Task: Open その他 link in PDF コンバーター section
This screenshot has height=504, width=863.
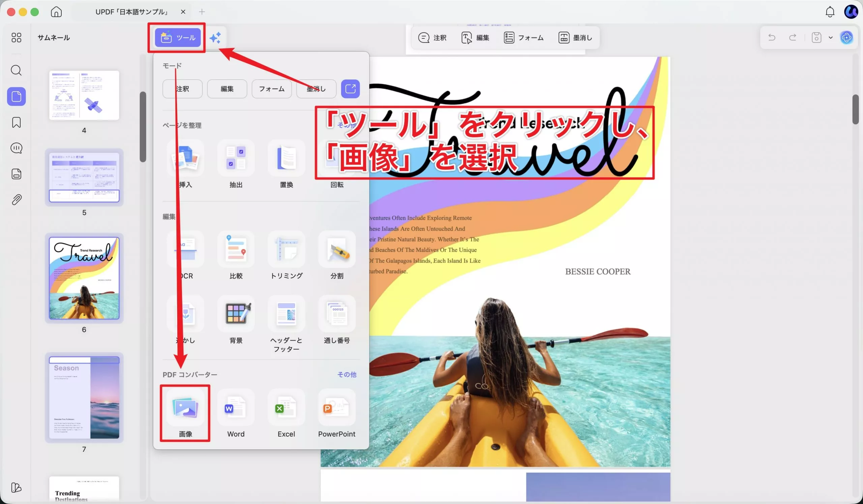Action: pyautogui.click(x=347, y=374)
